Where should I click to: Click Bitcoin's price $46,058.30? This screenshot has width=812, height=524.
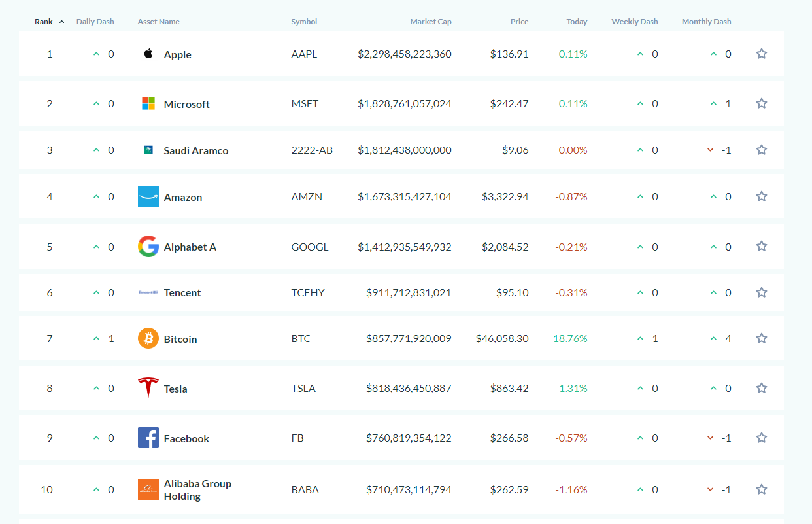tap(503, 338)
